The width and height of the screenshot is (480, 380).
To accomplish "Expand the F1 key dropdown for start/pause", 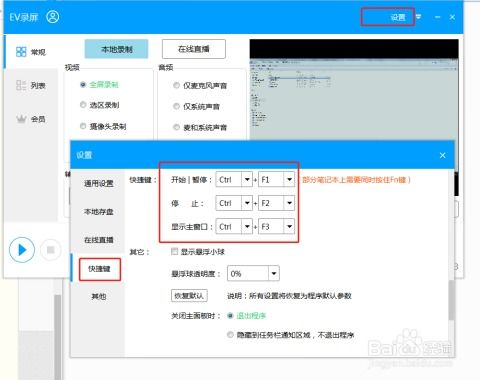I will (x=289, y=180).
